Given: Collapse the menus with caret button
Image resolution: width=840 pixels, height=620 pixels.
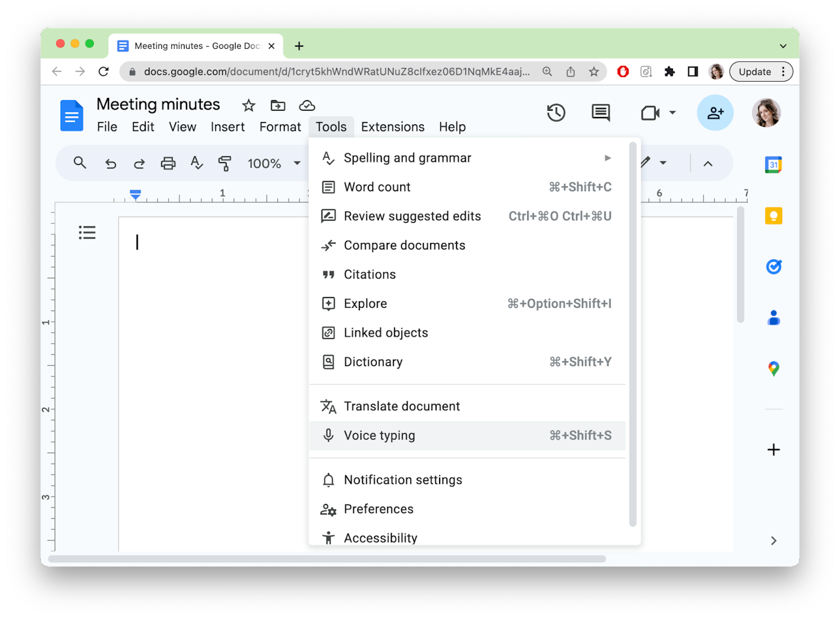Looking at the screenshot, I should (708, 164).
